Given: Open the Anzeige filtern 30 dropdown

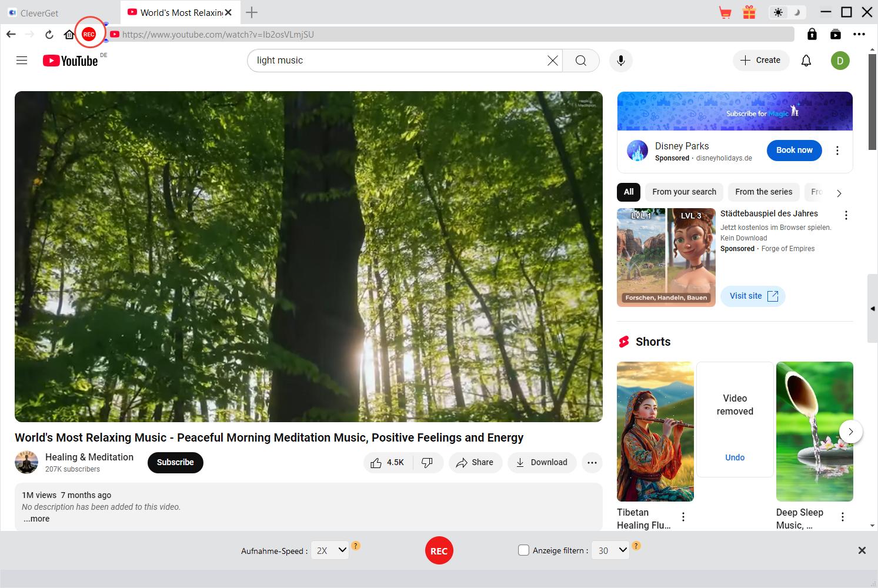Looking at the screenshot, I should coord(610,550).
